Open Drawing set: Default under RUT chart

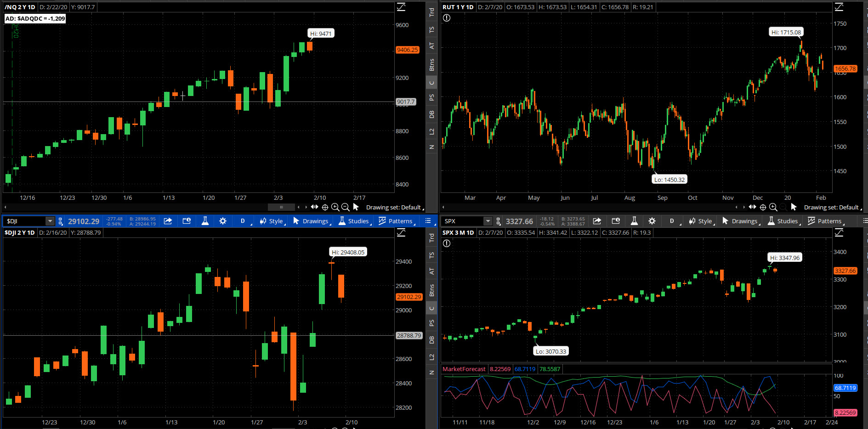833,208
